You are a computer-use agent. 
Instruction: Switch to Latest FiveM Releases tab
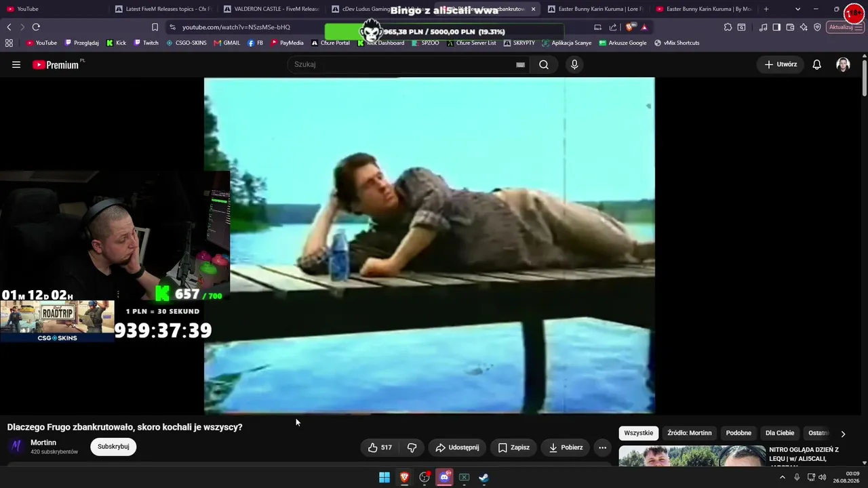tap(163, 9)
